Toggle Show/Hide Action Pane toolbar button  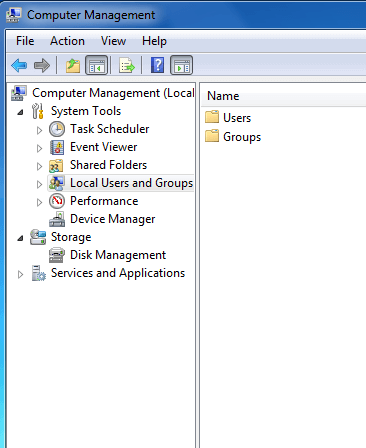click(x=182, y=65)
